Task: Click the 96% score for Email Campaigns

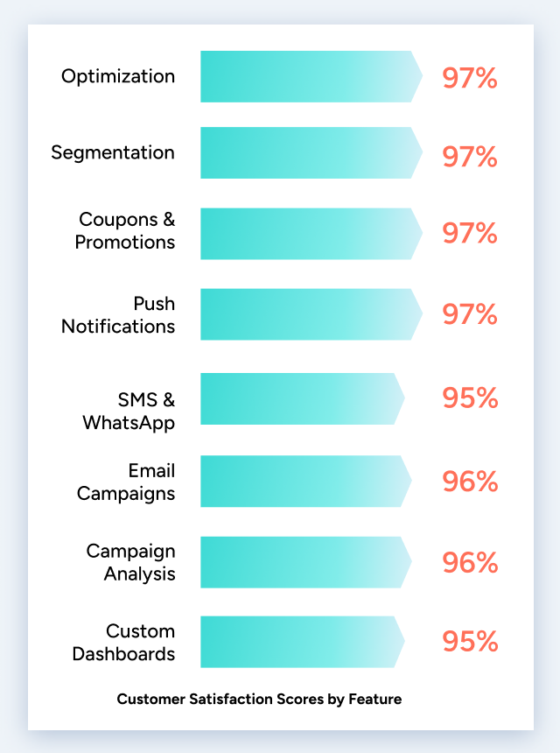Action: pyautogui.click(x=470, y=481)
